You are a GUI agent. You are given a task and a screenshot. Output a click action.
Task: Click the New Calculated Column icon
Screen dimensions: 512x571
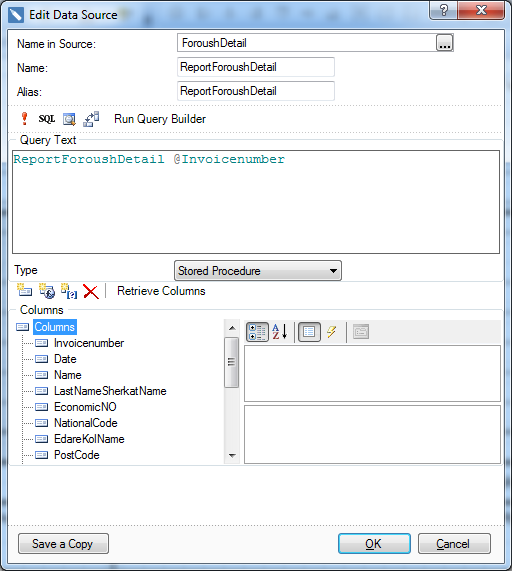[x=47, y=291]
